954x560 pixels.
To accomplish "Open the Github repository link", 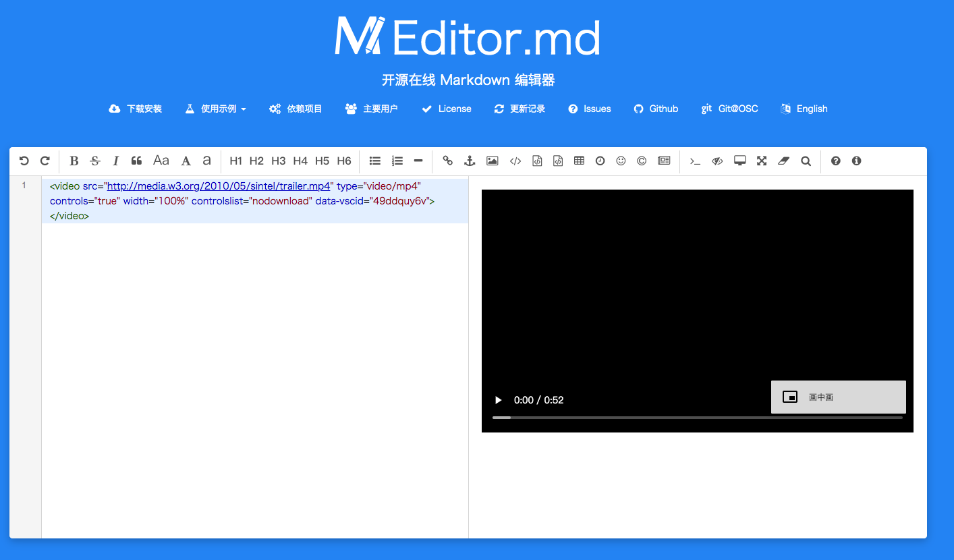I will click(656, 109).
